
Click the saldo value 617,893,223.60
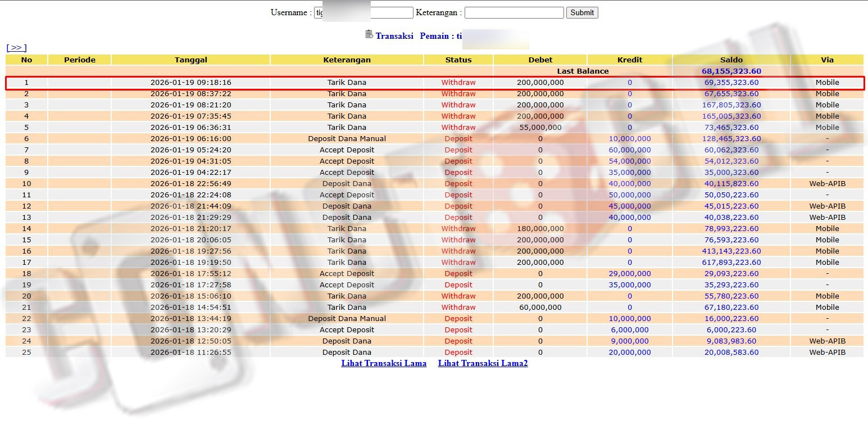pos(731,263)
